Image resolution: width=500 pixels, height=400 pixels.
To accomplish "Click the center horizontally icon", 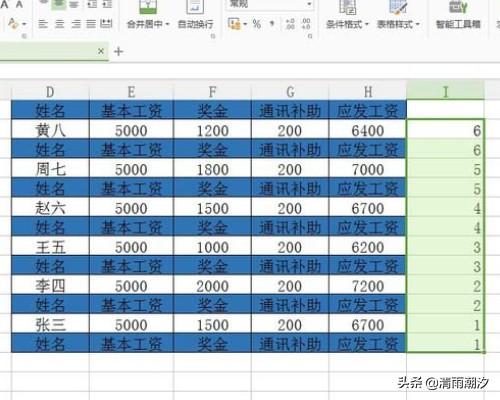I will pyautogui.click(x=59, y=24).
